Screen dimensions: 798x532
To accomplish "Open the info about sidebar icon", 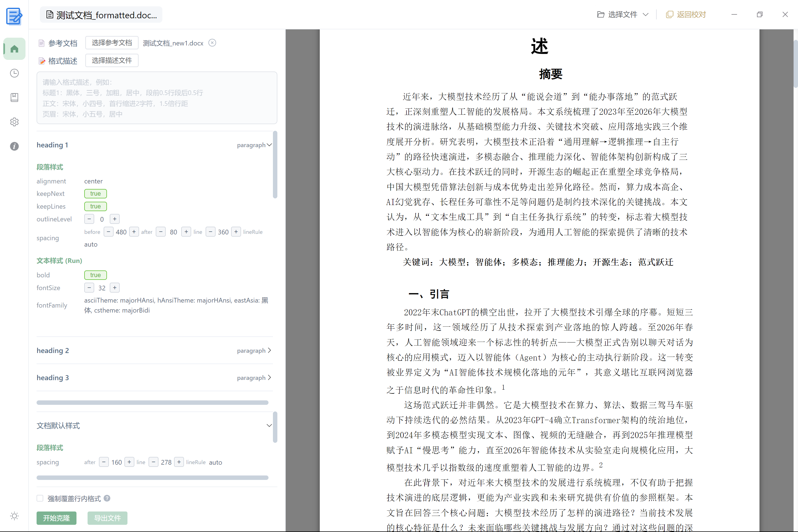I will click(14, 146).
